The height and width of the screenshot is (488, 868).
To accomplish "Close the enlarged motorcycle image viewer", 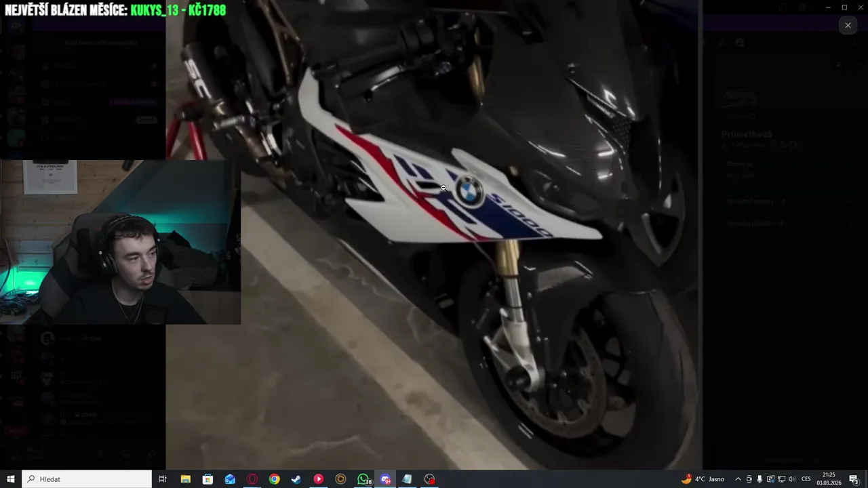I will 848,25.
